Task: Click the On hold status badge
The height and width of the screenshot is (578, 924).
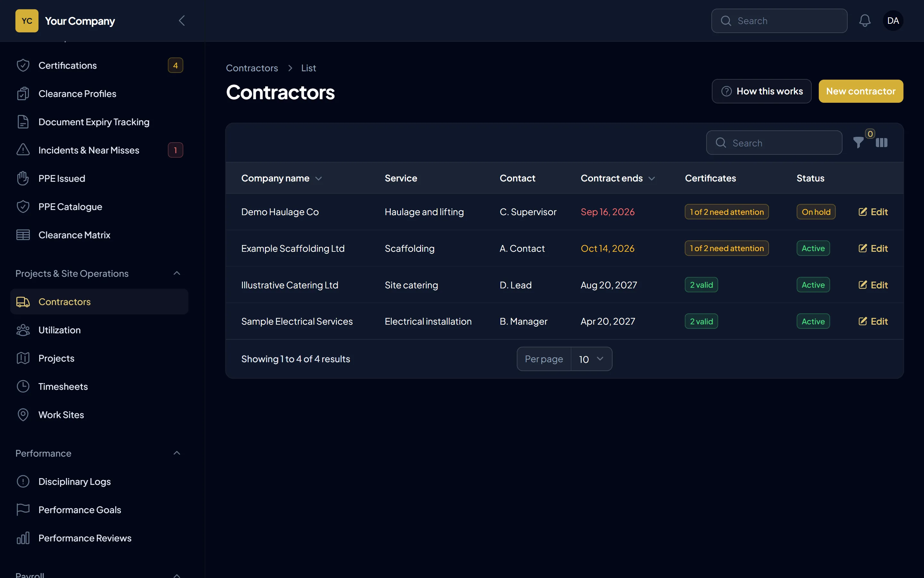Action: click(816, 212)
